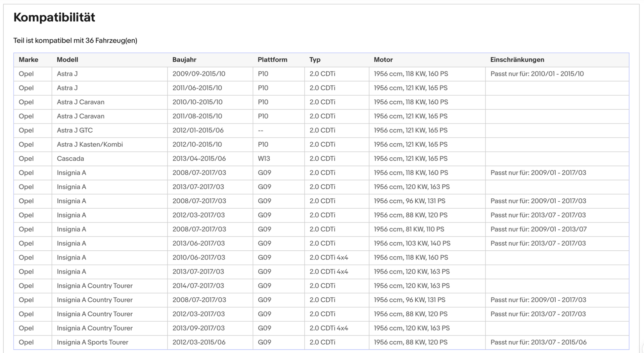Click the W13 platform cell
The image size is (644, 353).
[279, 159]
